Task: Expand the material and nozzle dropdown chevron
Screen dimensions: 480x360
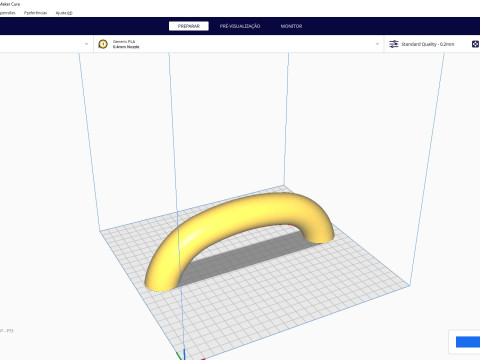Action: coord(377,44)
